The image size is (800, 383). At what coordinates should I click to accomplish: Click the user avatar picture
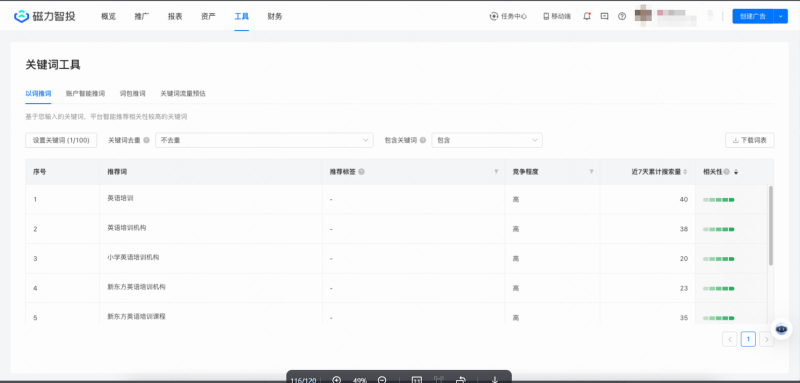coord(643,14)
